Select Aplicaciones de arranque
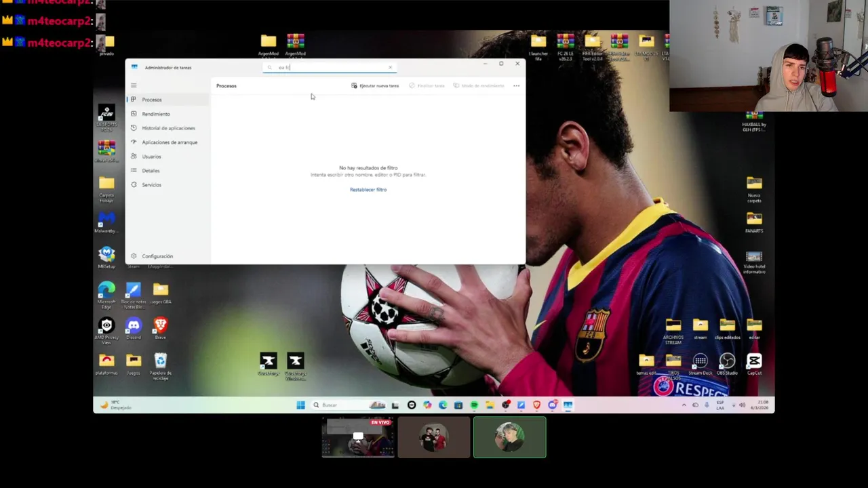The height and width of the screenshot is (488, 868). (167, 142)
